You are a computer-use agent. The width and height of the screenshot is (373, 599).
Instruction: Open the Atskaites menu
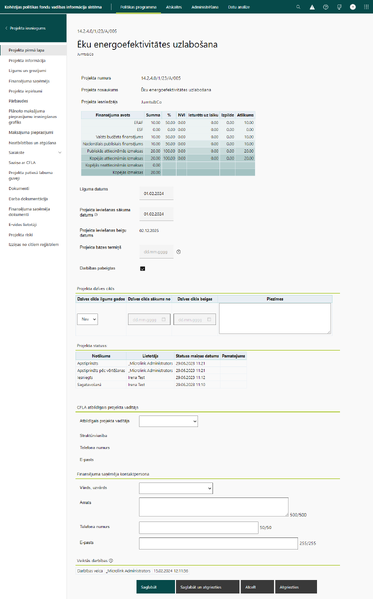point(174,7)
